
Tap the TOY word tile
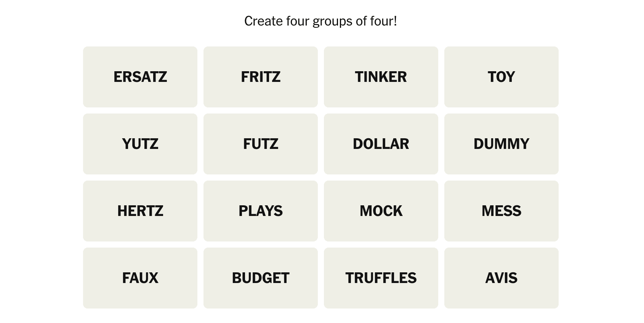501,77
